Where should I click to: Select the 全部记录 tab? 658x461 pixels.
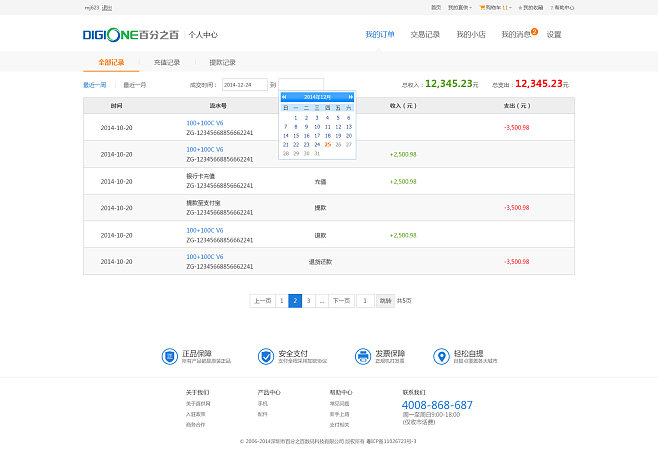coord(111,62)
